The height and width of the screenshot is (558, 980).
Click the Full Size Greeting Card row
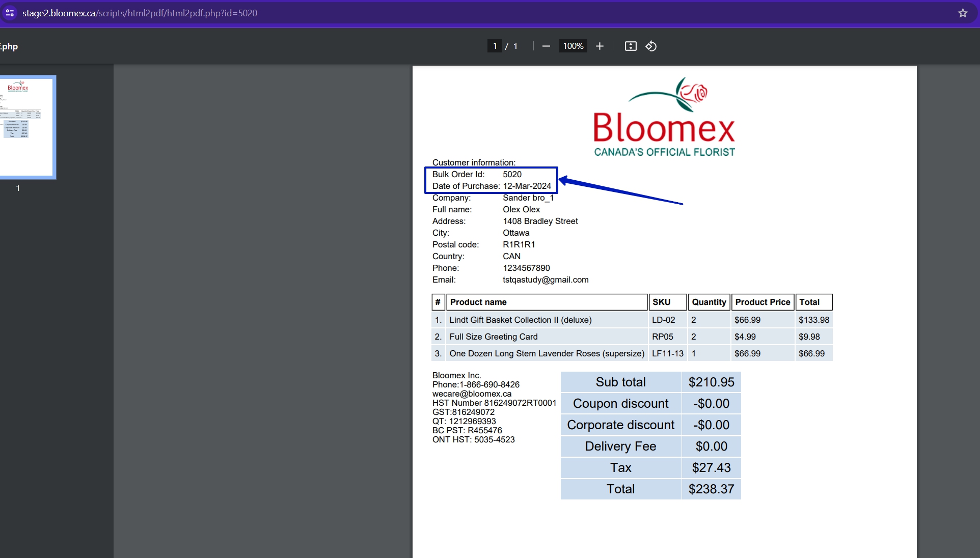(632, 337)
